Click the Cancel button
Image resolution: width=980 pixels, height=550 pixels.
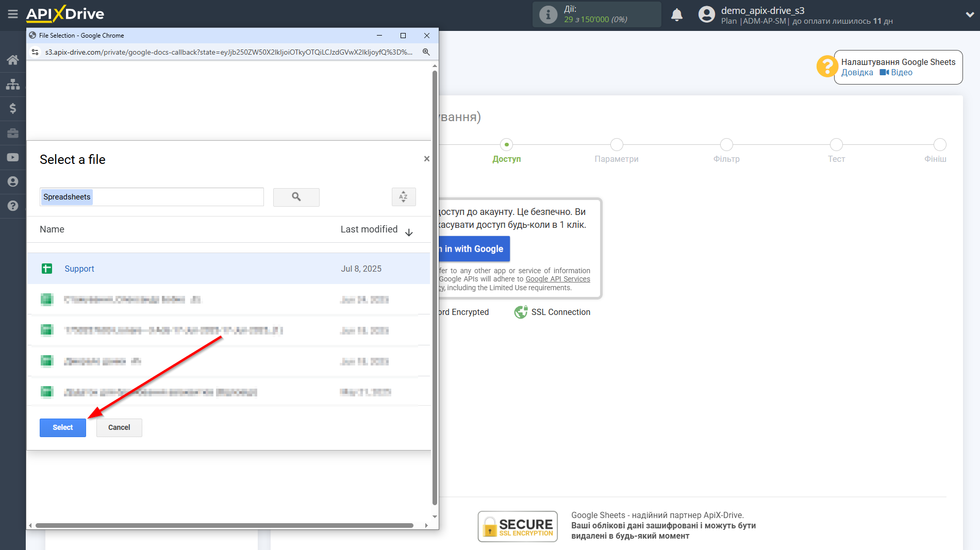(x=119, y=428)
